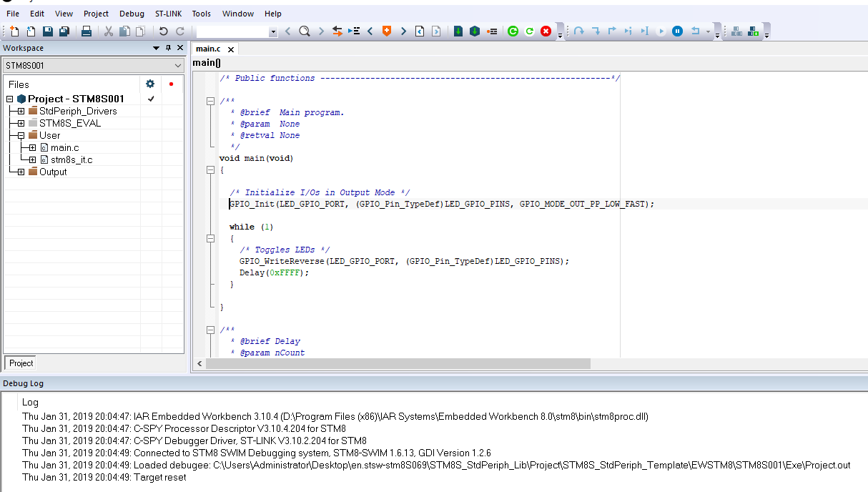Viewport: 868px width, 492px height.
Task: Click the blue Break (pause) button
Action: 677,31
